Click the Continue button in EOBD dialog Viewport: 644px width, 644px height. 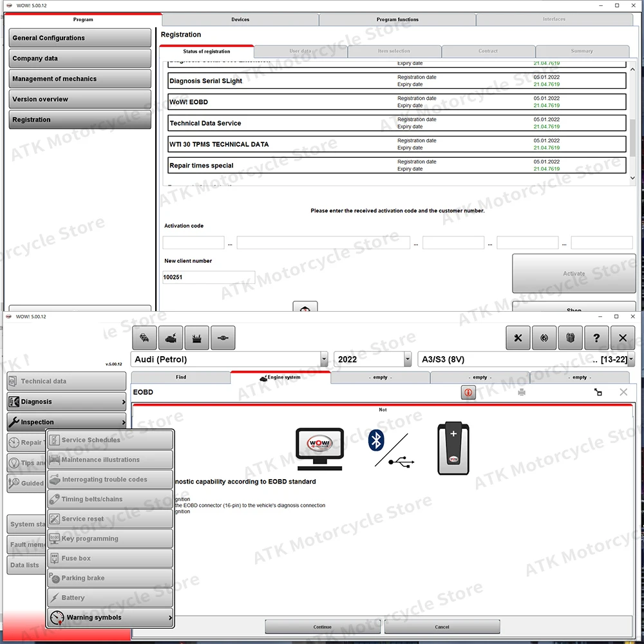pyautogui.click(x=323, y=627)
